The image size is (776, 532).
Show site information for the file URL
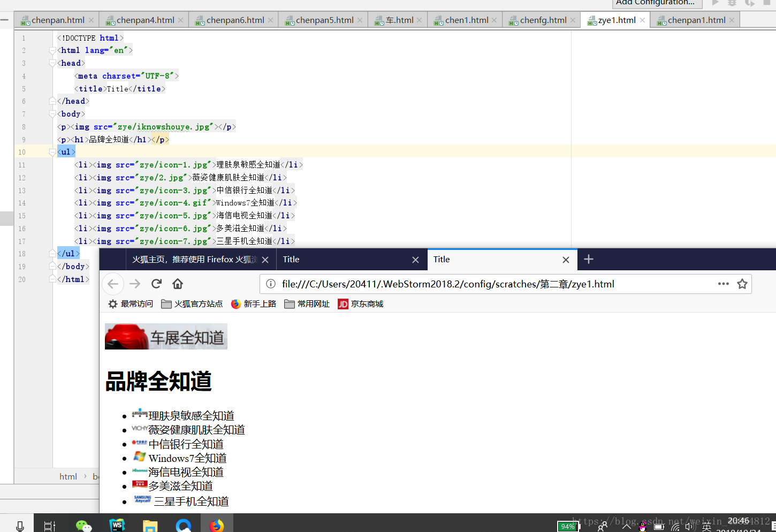[271, 284]
